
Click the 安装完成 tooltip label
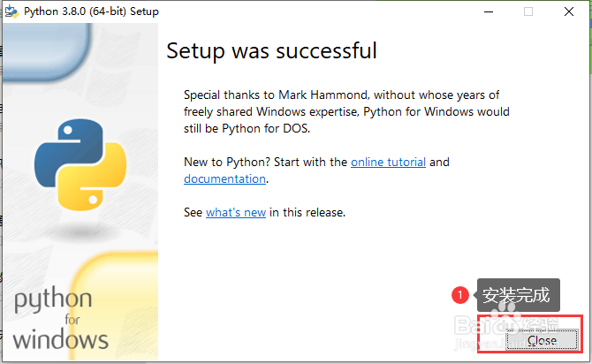pyautogui.click(x=518, y=295)
